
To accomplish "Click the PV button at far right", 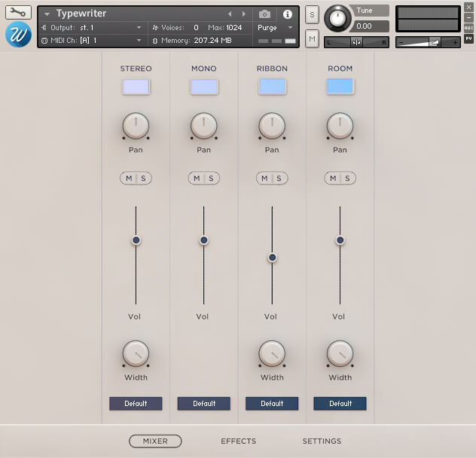I will tap(468, 38).
